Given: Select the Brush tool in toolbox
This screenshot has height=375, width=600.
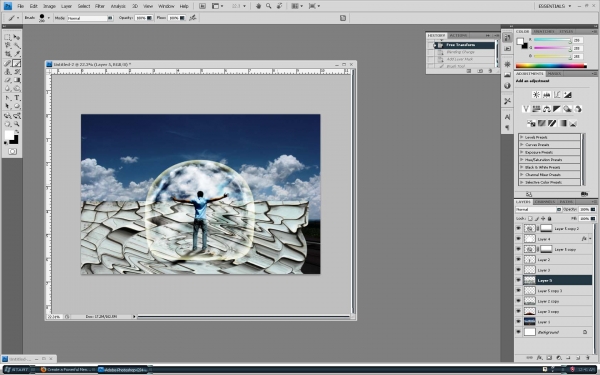Looking at the screenshot, I should click(16, 63).
